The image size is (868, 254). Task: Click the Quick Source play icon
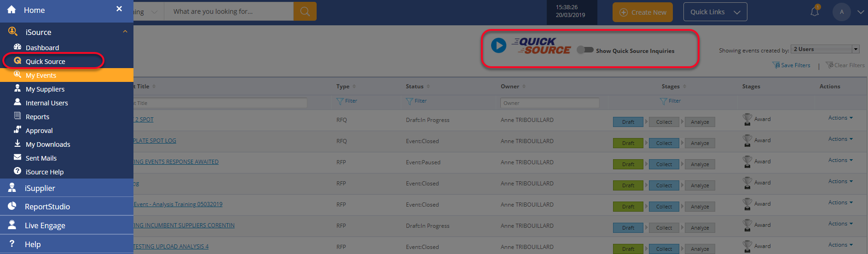point(498,46)
